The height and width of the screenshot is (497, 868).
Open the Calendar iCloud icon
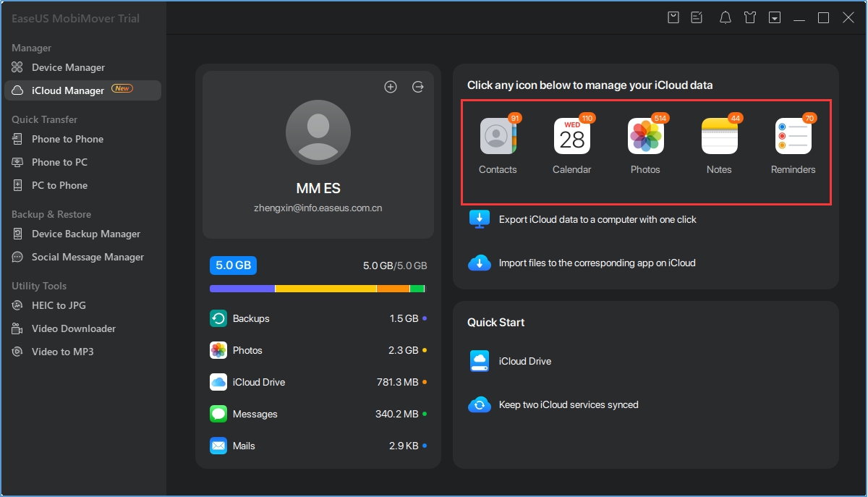pyautogui.click(x=571, y=137)
